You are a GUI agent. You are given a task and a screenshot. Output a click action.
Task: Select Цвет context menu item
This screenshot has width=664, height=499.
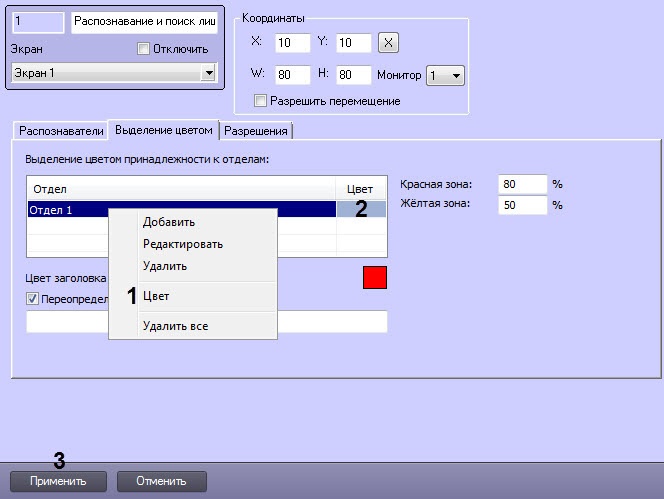click(156, 296)
